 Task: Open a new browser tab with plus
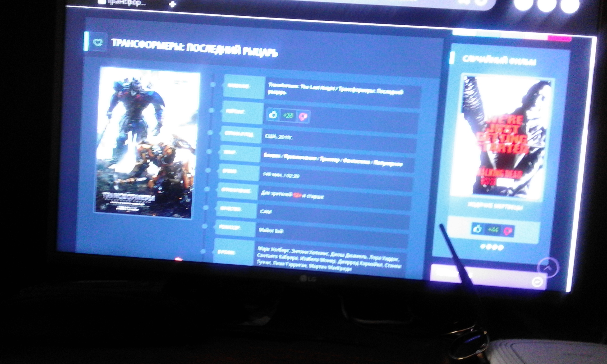click(172, 4)
